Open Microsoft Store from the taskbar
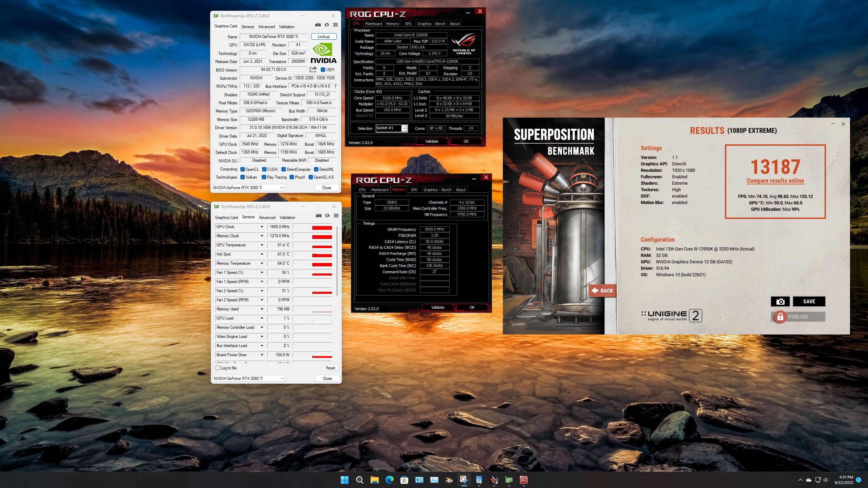The width and height of the screenshot is (868, 488). click(x=404, y=480)
